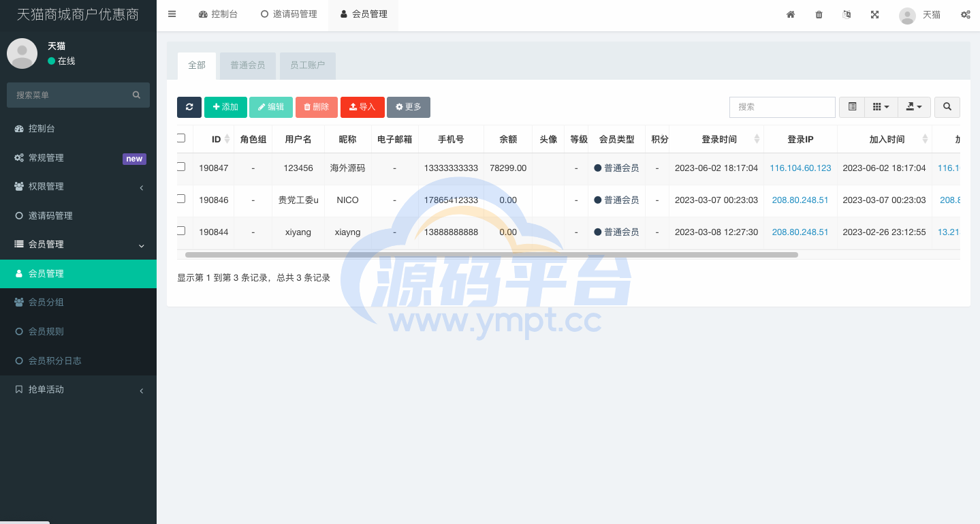Select the 全部 filter tab

197,65
